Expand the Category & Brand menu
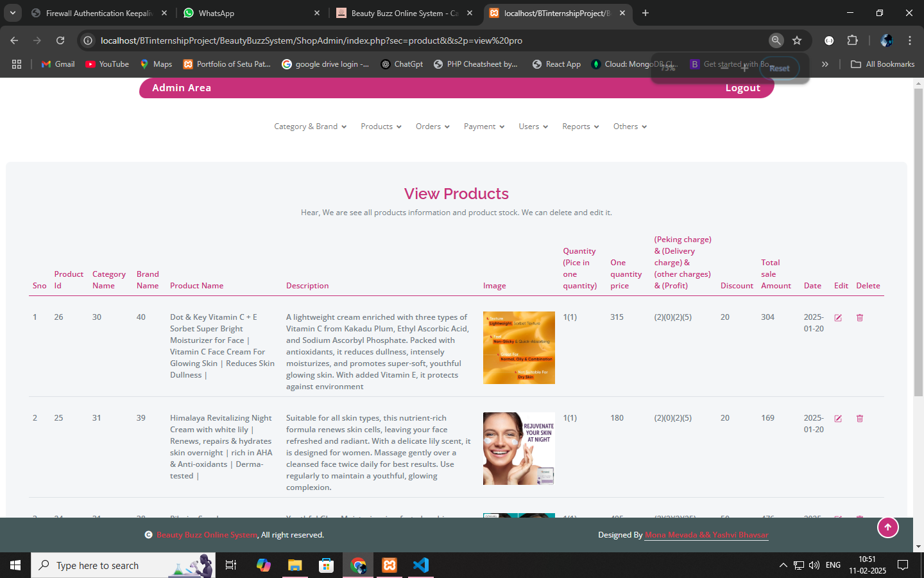This screenshot has height=578, width=924. pyautogui.click(x=310, y=127)
